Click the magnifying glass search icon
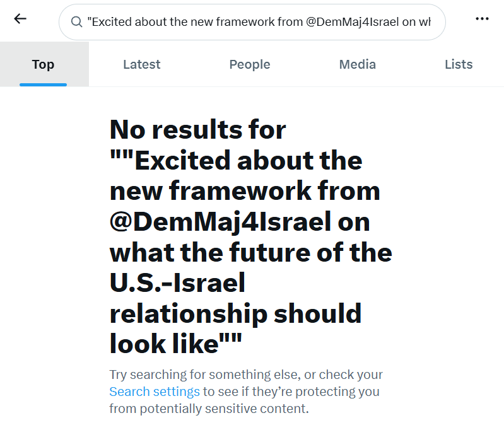The height and width of the screenshot is (430, 504). [76, 22]
